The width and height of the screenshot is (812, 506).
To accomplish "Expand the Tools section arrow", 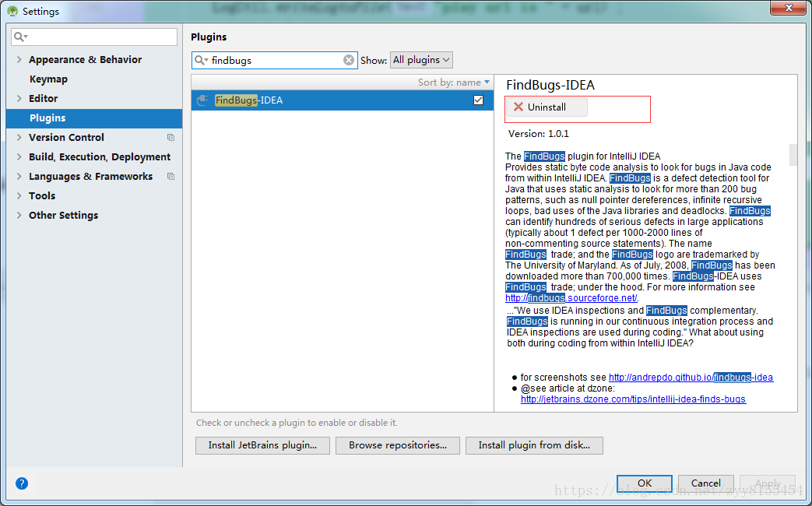I will click(19, 195).
